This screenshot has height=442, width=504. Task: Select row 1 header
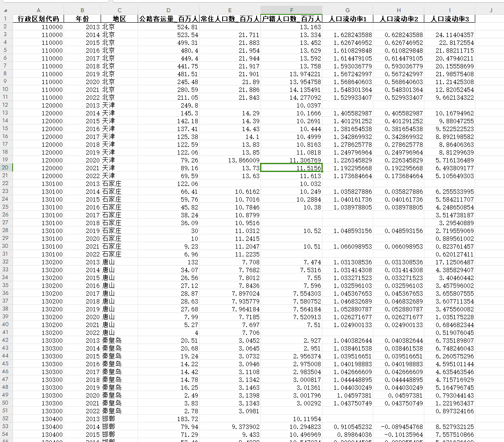[x=6, y=19]
